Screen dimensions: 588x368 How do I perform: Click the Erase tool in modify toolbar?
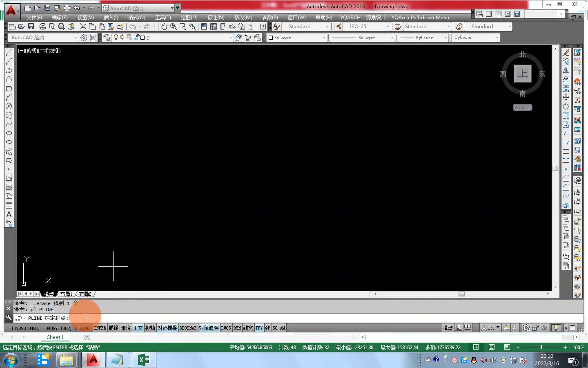pyautogui.click(x=566, y=52)
